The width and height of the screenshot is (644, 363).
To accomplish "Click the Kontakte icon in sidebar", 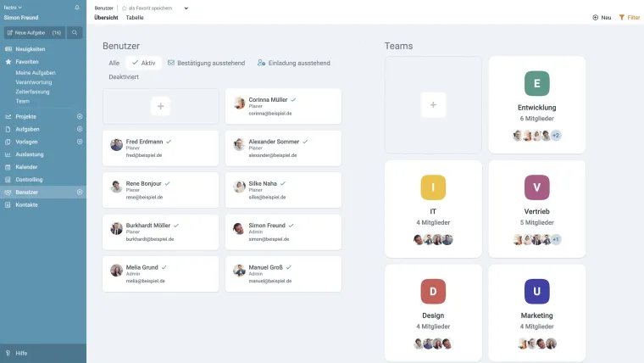I will point(8,204).
